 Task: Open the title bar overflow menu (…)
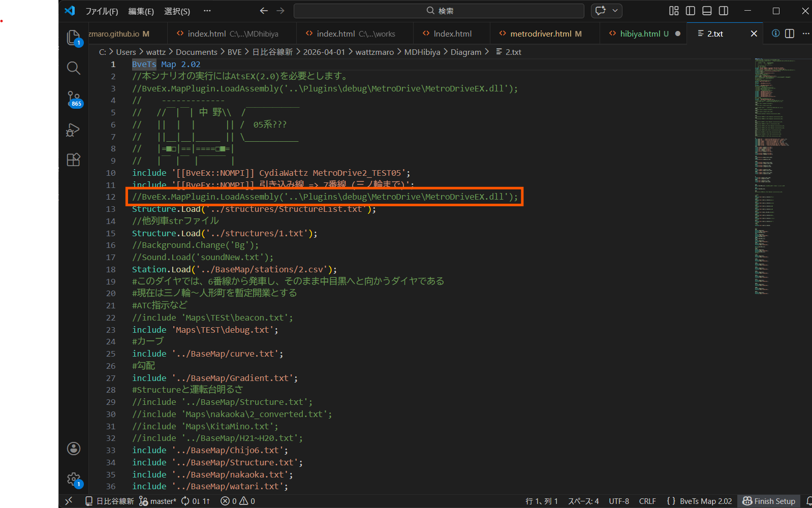click(x=207, y=11)
